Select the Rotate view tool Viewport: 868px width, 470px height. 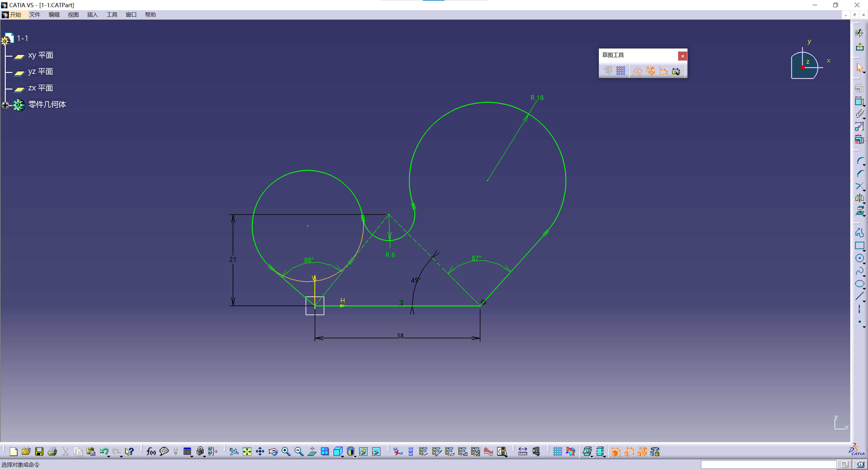[x=273, y=451]
